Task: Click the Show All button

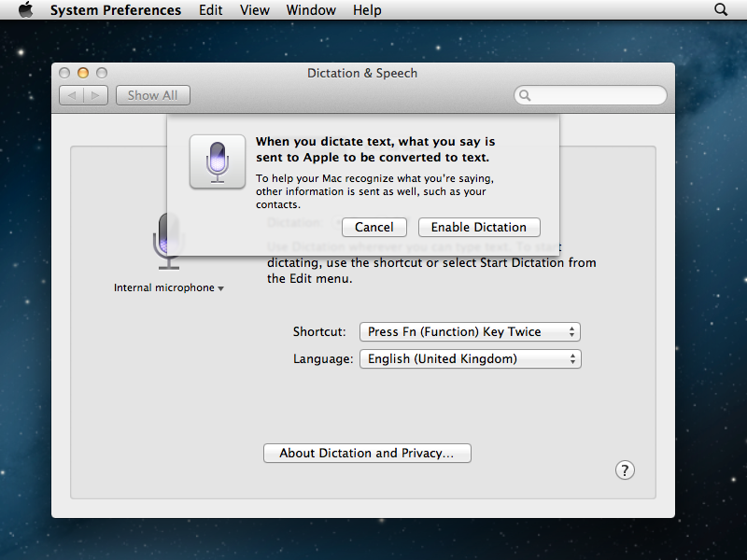Action: coord(152,95)
